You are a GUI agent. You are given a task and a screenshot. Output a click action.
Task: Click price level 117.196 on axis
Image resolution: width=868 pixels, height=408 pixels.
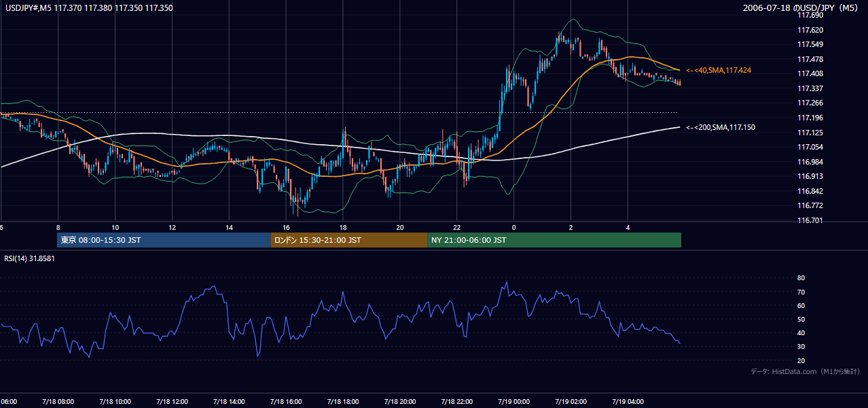[810, 118]
